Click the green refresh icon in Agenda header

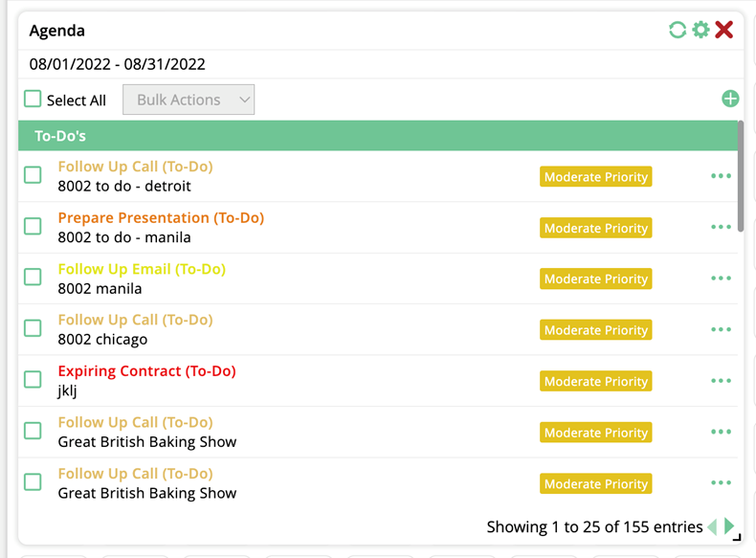(x=678, y=30)
